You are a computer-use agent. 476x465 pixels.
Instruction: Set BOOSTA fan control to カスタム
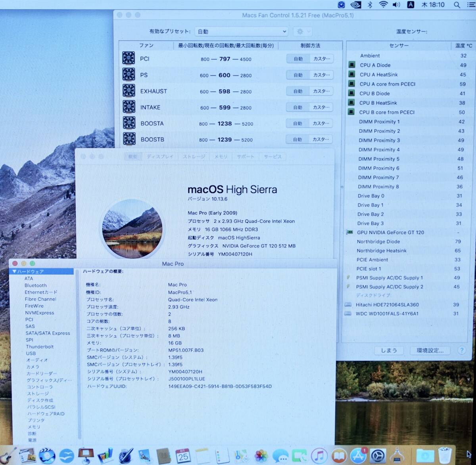[321, 123]
